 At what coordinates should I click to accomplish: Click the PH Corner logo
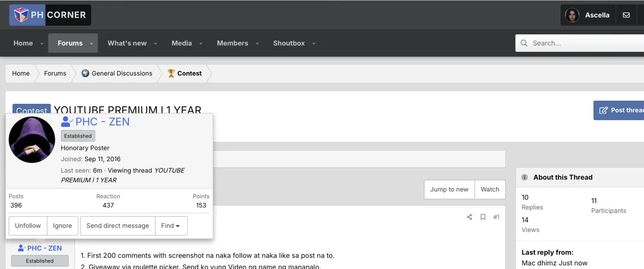50,15
